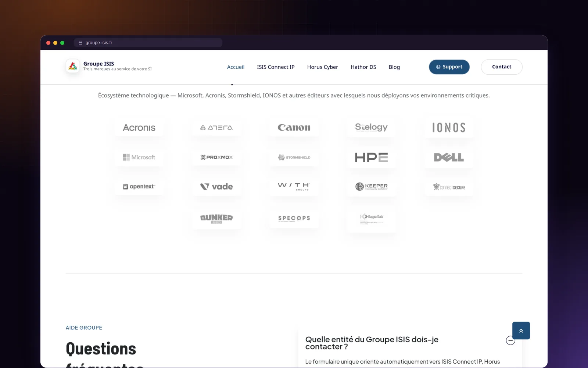
Task: Select the WithSecure logo
Action: tap(294, 187)
